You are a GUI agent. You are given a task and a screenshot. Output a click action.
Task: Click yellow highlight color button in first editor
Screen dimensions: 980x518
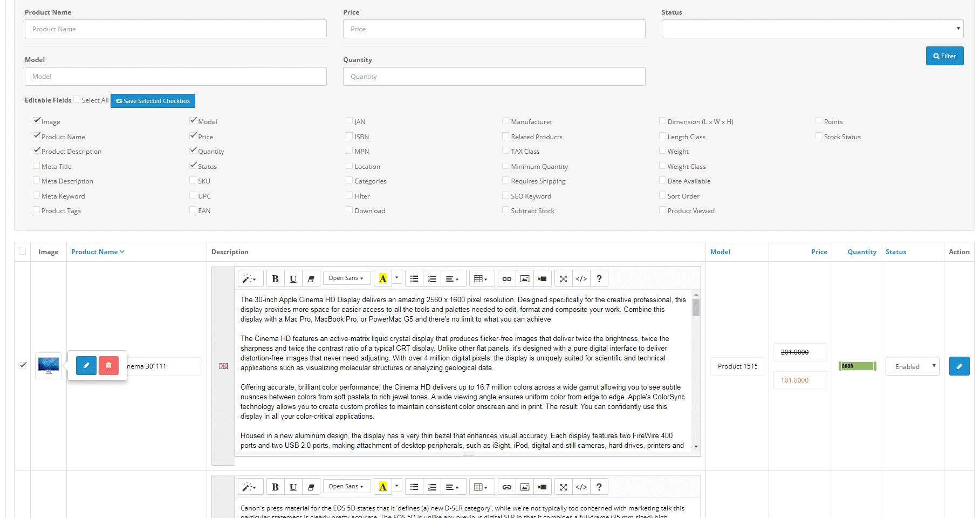tap(383, 278)
